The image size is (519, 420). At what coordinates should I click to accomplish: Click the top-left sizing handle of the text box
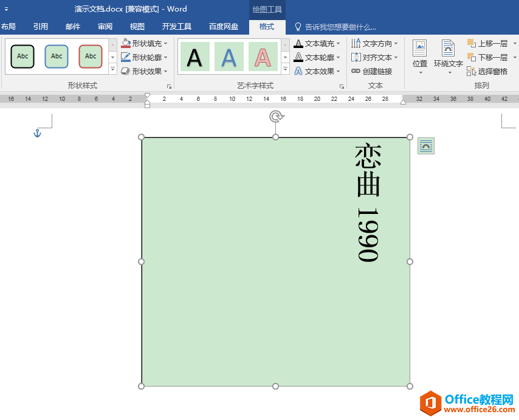(x=142, y=137)
